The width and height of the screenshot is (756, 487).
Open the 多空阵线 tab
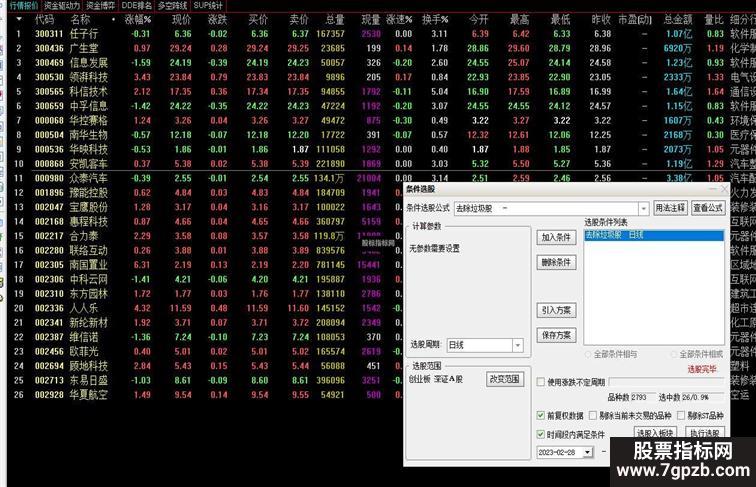[172, 6]
